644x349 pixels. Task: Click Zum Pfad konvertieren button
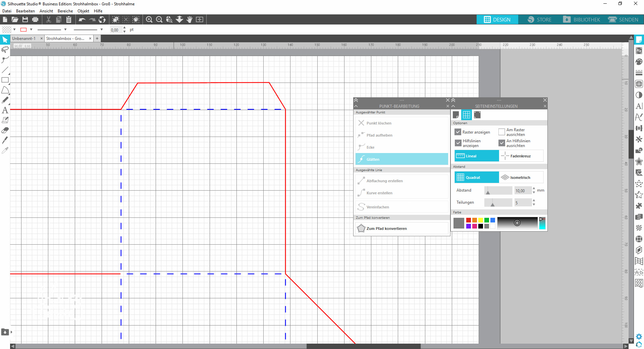pos(386,229)
